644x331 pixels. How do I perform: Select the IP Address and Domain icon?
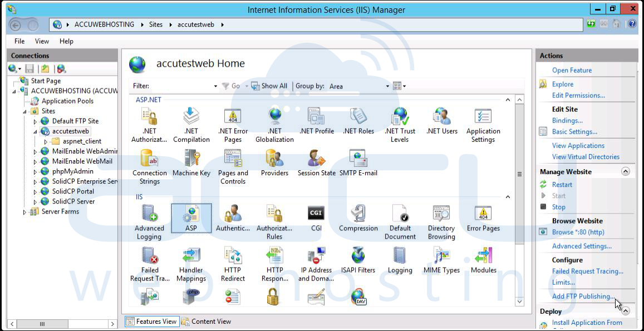click(316, 264)
